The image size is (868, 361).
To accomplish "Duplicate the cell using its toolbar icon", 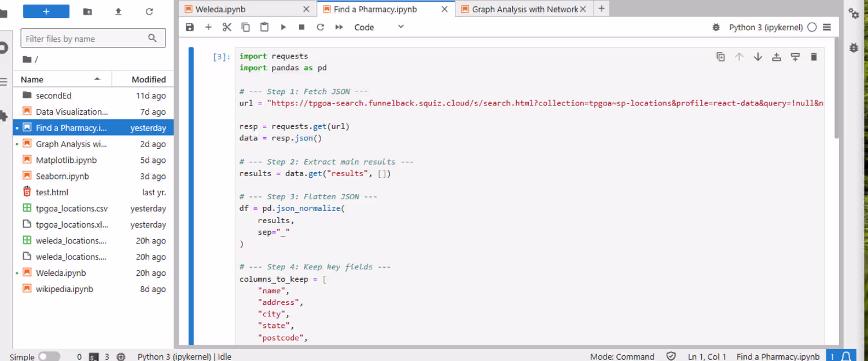I will pos(720,57).
